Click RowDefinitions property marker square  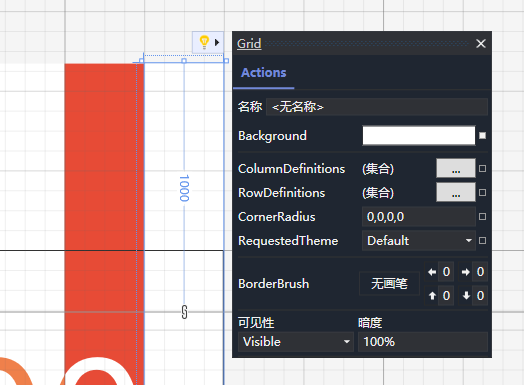click(482, 192)
